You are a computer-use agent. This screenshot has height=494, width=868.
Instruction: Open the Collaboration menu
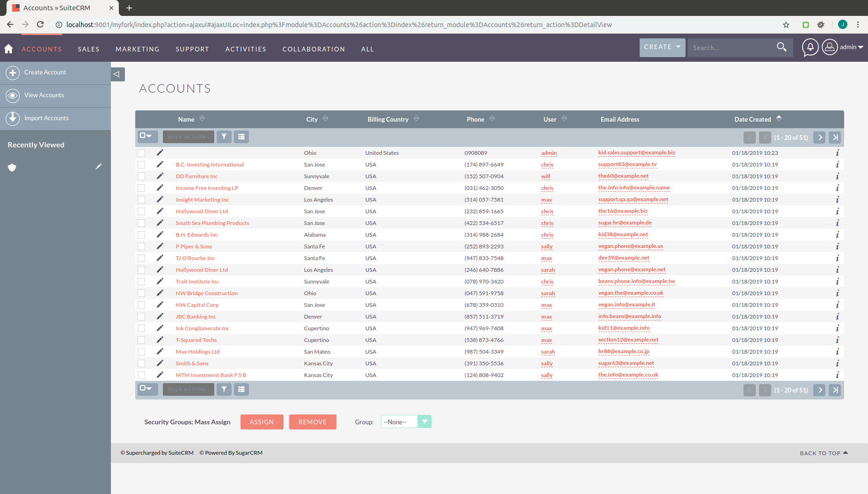(x=314, y=49)
